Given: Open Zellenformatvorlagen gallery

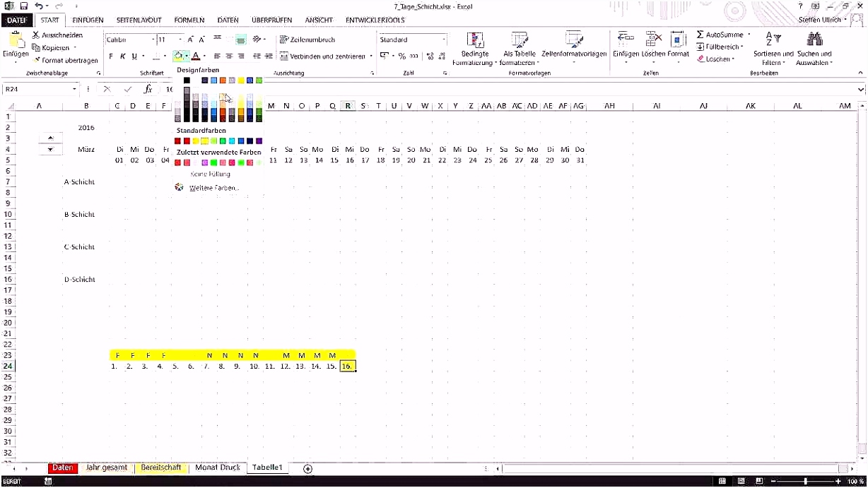Looking at the screenshot, I should [x=574, y=49].
